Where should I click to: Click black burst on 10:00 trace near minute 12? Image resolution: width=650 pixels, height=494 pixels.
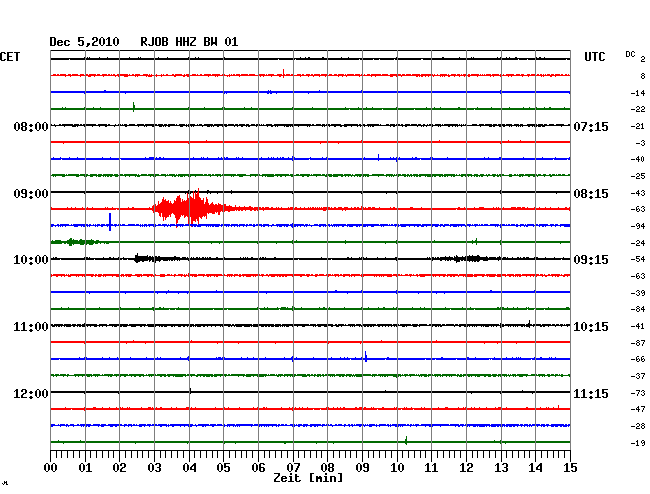(x=466, y=259)
